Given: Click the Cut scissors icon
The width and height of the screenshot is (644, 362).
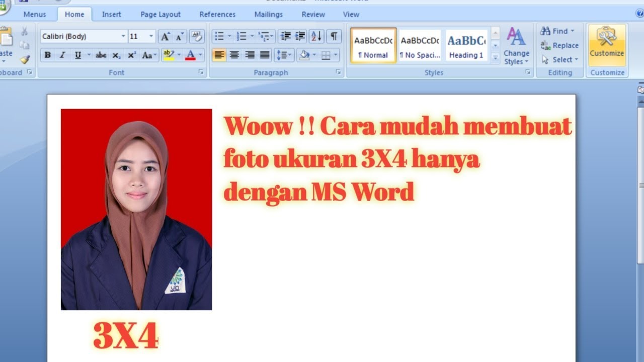Looking at the screenshot, I should pyautogui.click(x=24, y=32).
